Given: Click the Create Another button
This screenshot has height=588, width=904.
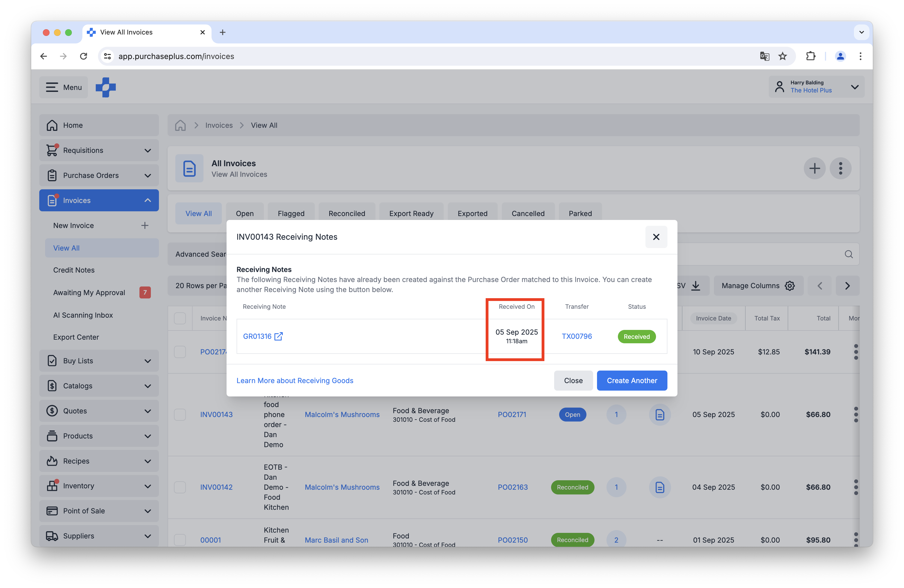Looking at the screenshot, I should 632,381.
